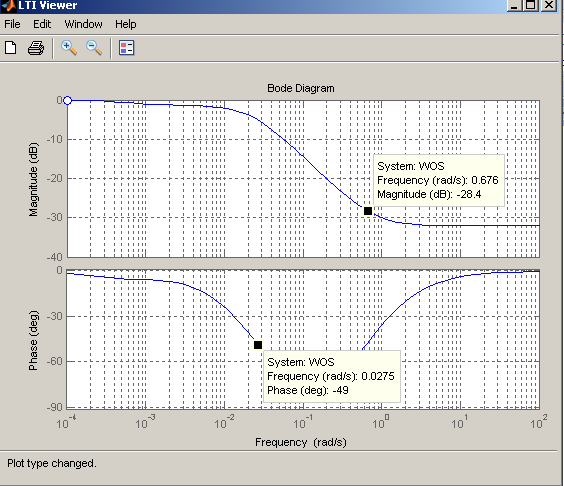This screenshot has width=564, height=486.
Task: Click the magnitude data tip showing -28.4 dB
Action: pos(439,180)
